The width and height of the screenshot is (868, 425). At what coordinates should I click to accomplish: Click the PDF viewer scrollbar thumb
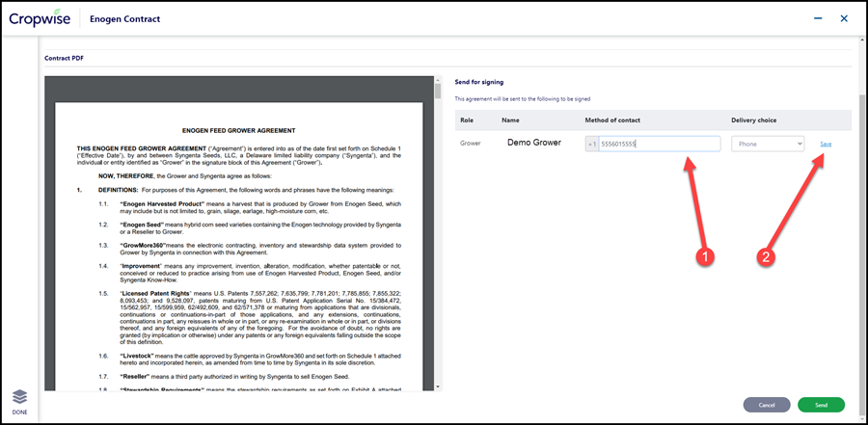tap(438, 91)
